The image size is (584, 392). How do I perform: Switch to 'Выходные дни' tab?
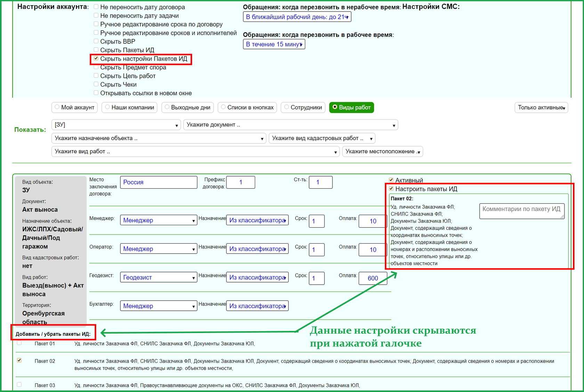(x=187, y=107)
